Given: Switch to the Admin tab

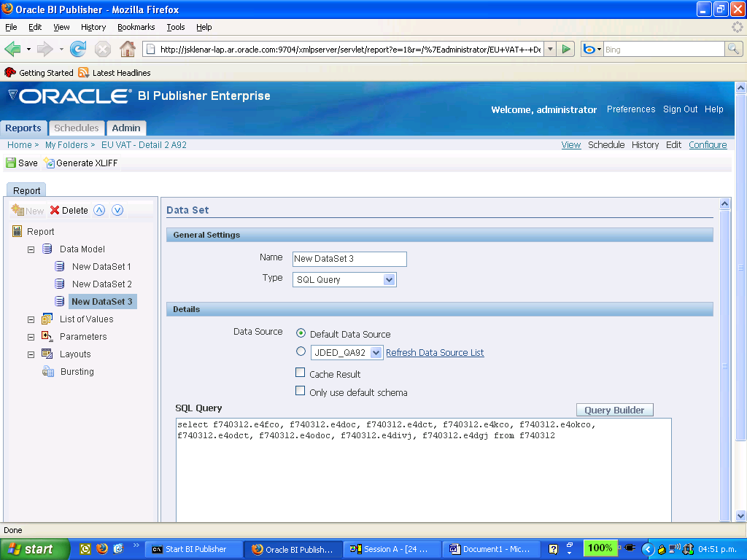Looking at the screenshot, I should (x=125, y=128).
